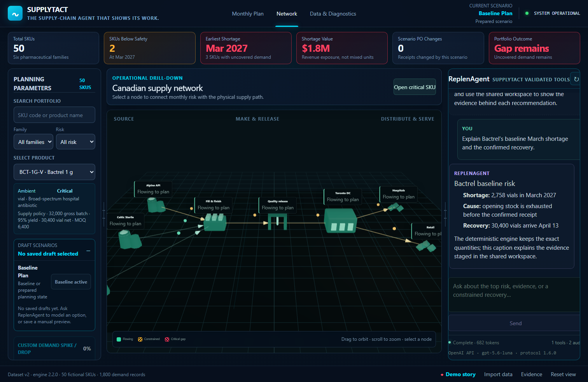Send the ReplenAgent message
Image resolution: width=588 pixels, height=382 pixels.
[514, 323]
